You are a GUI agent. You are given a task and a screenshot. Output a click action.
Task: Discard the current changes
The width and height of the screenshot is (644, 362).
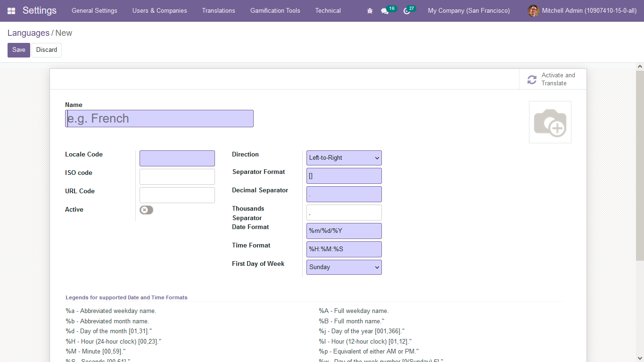[46, 49]
